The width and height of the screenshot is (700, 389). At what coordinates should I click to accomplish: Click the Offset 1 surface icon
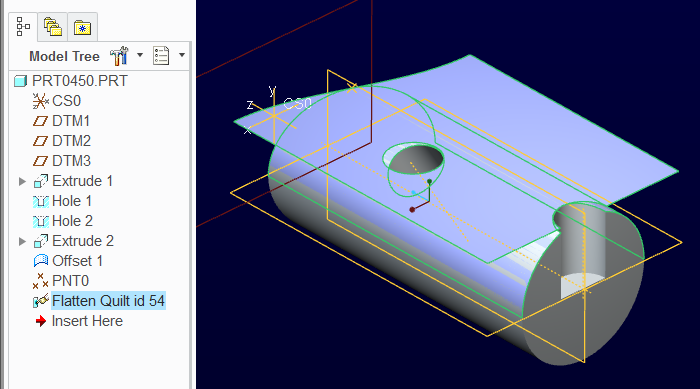click(x=41, y=261)
